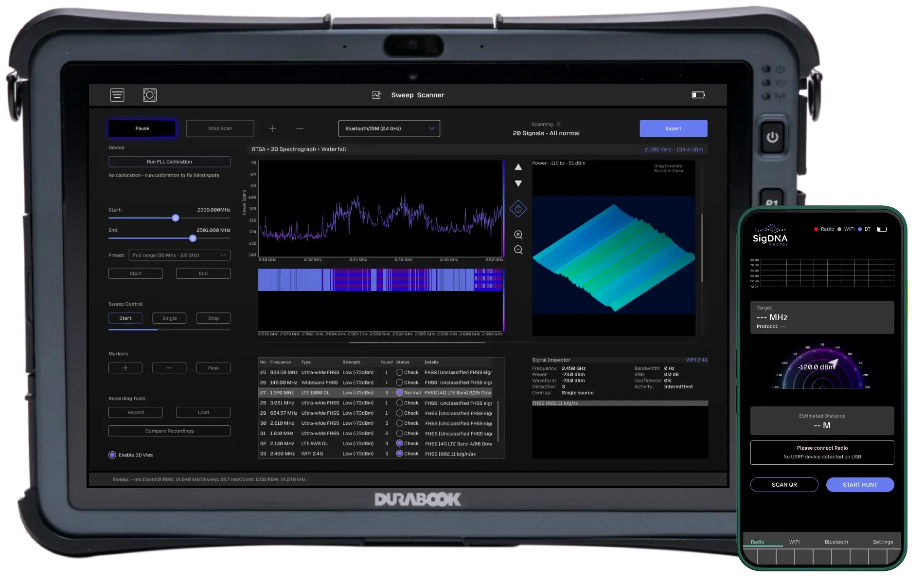Click the zoom out magnifier icon
Screen dimensions: 924x584
click(518, 250)
